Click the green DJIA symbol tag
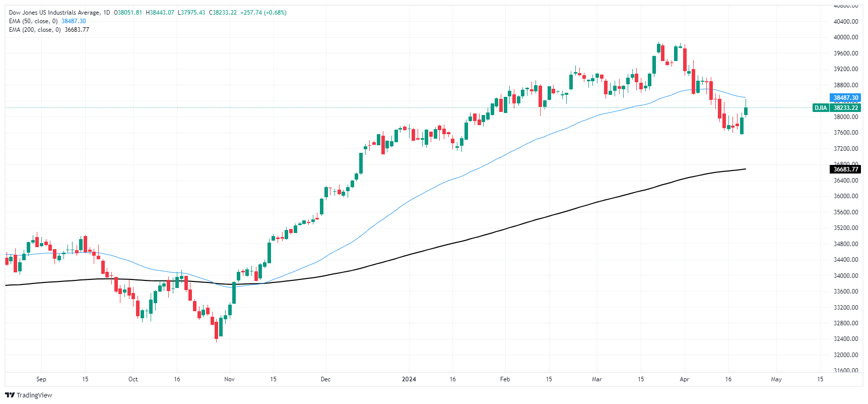Image resolution: width=868 pixels, height=404 pixels. (820, 108)
